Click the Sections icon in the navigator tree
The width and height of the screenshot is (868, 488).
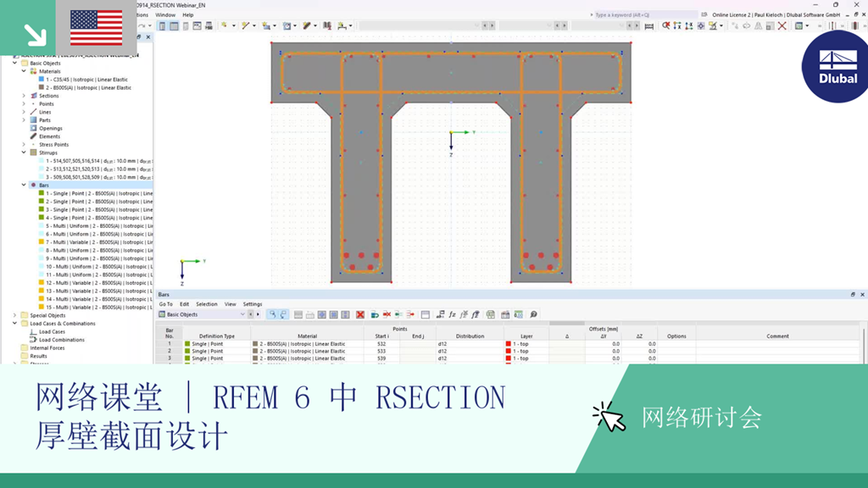click(35, 96)
